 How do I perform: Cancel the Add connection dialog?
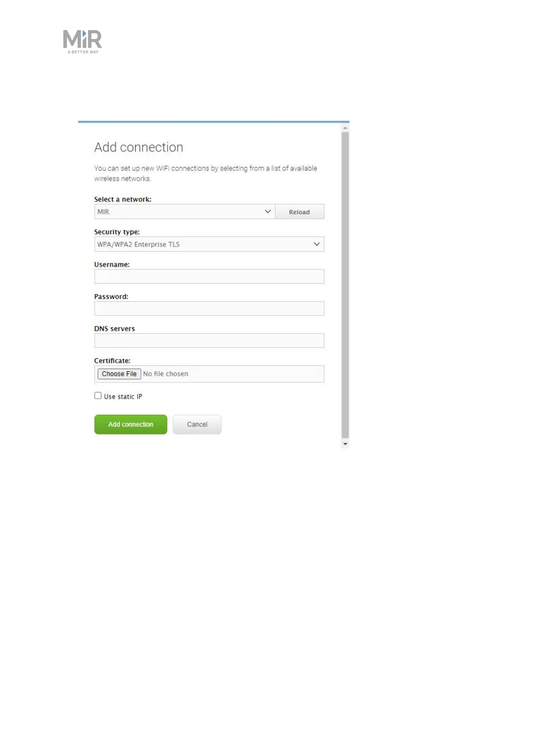tap(197, 424)
